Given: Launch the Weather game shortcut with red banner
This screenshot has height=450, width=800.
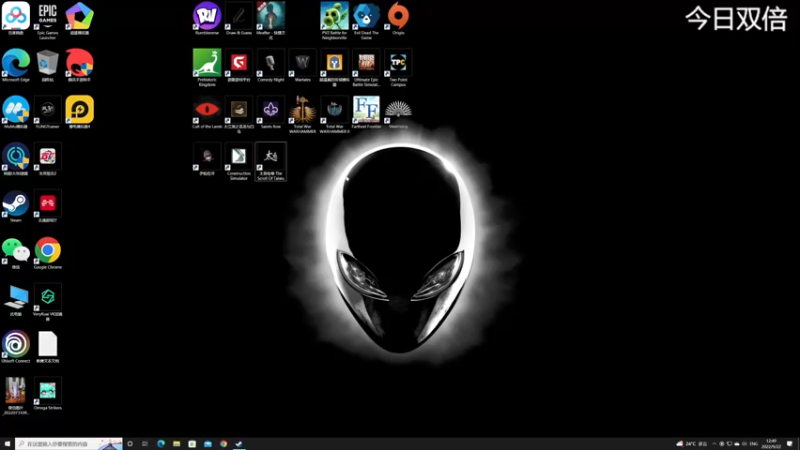Looking at the screenshot, I should tap(270, 20).
